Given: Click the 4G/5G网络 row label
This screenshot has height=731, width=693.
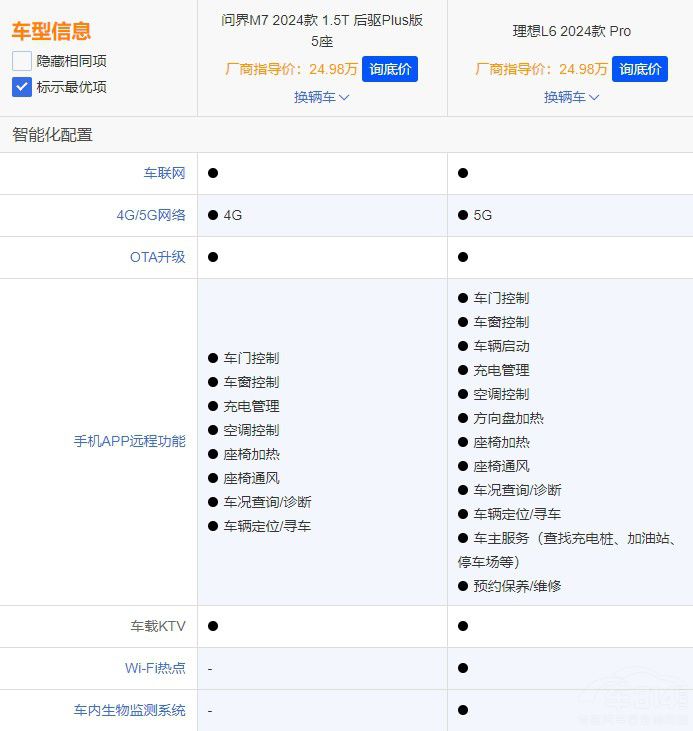Looking at the screenshot, I should click(x=151, y=215).
